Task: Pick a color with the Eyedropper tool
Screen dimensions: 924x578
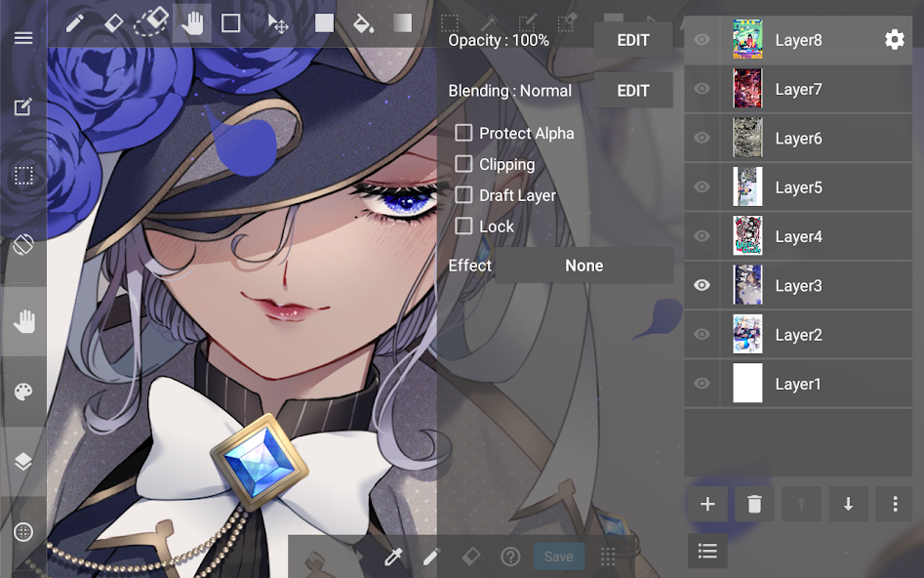Action: [393, 557]
